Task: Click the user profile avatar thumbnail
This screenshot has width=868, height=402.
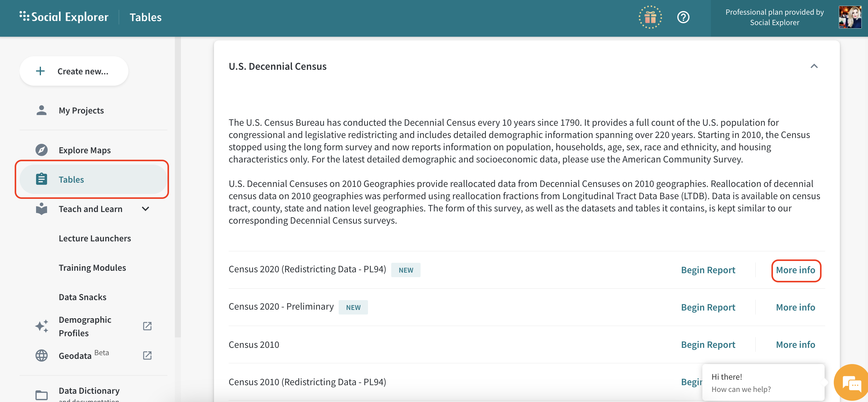Action: tap(850, 17)
